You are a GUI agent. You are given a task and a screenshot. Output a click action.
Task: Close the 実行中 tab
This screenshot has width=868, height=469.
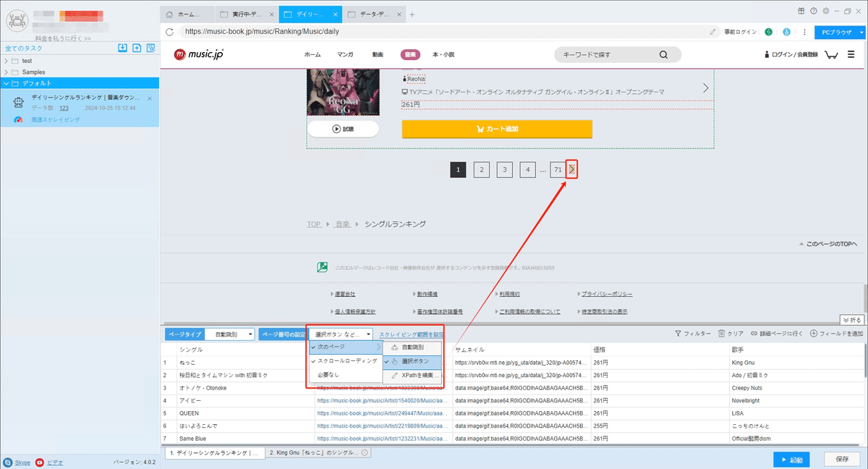271,14
